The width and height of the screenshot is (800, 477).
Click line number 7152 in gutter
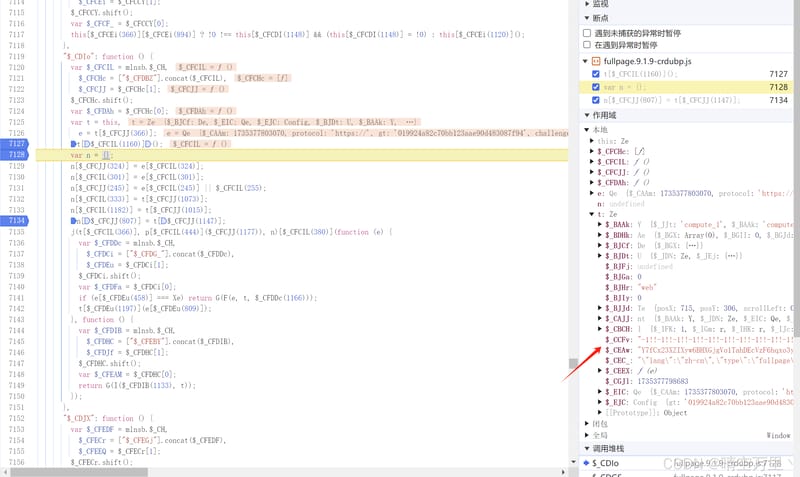pyautogui.click(x=16, y=418)
